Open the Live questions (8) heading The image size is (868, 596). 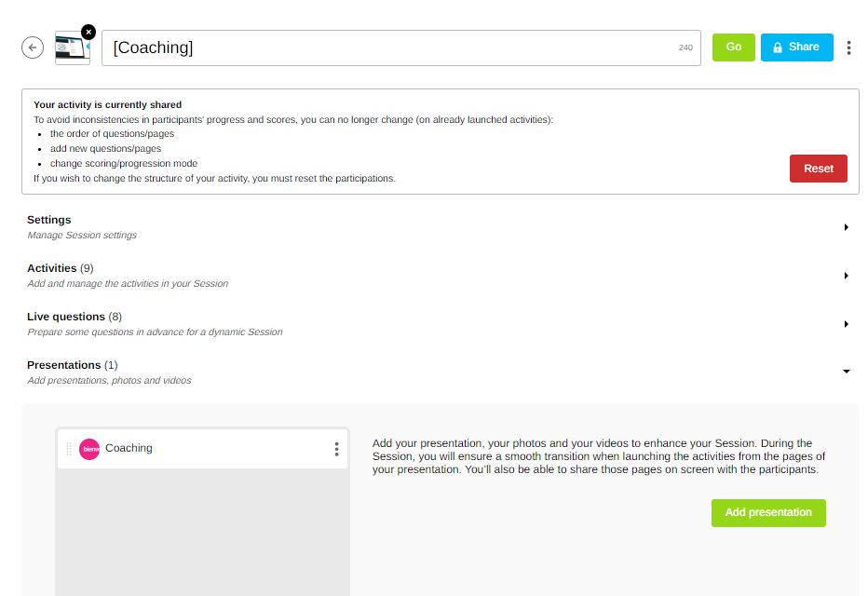pyautogui.click(x=74, y=317)
